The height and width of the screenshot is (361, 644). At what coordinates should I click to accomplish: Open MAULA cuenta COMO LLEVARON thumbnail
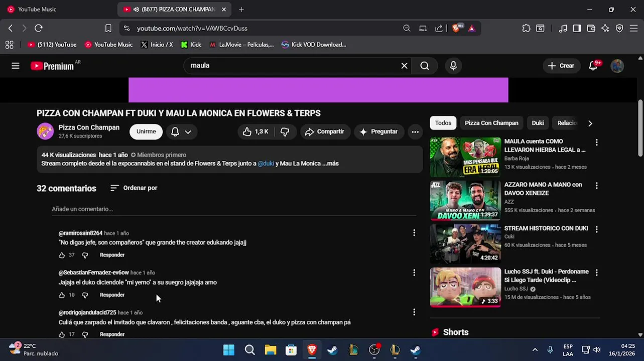(465, 157)
